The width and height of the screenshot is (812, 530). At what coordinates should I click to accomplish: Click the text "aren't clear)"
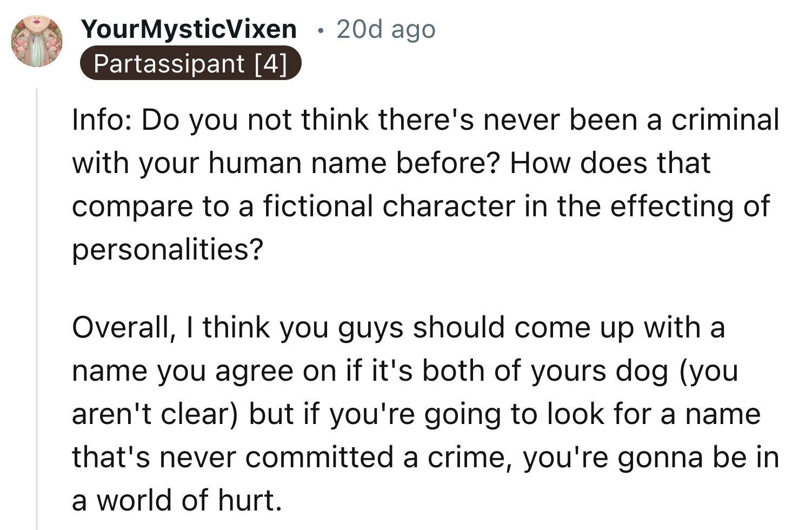coord(155,414)
